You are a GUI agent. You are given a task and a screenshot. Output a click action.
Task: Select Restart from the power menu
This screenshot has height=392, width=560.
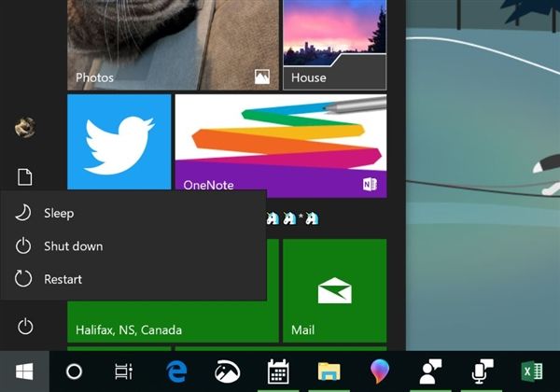pyautogui.click(x=63, y=279)
